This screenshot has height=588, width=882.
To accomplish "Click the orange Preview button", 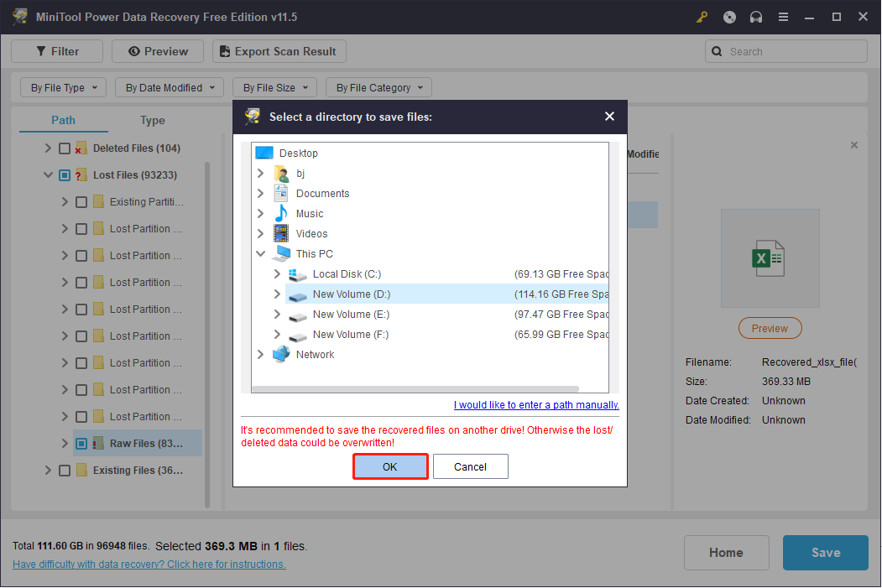I will [770, 328].
